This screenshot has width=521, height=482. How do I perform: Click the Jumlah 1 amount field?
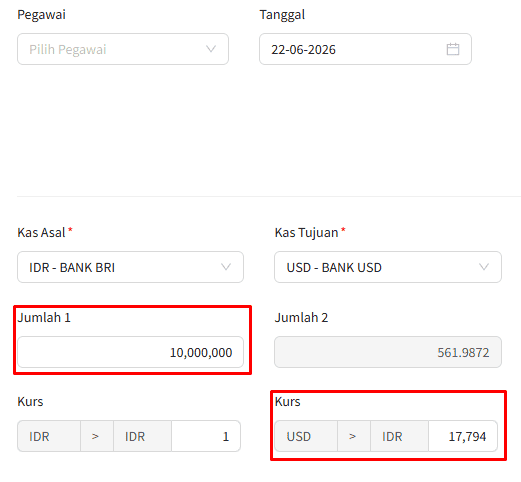click(x=130, y=352)
